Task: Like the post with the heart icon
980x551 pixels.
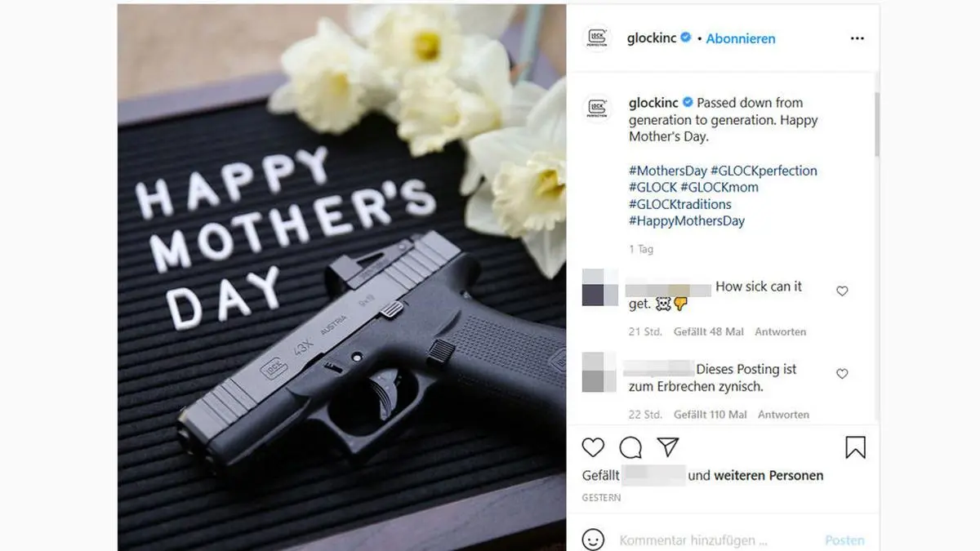Action: coord(593,447)
